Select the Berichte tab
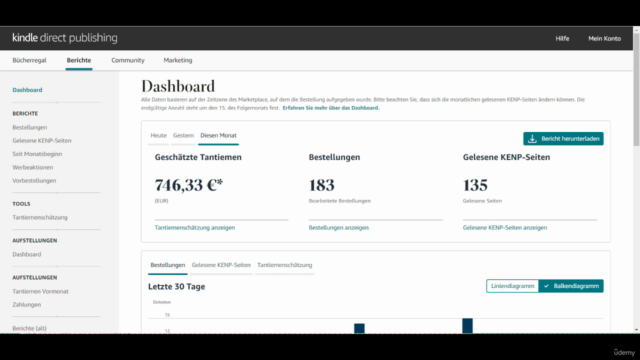The image size is (640, 360). (x=79, y=60)
